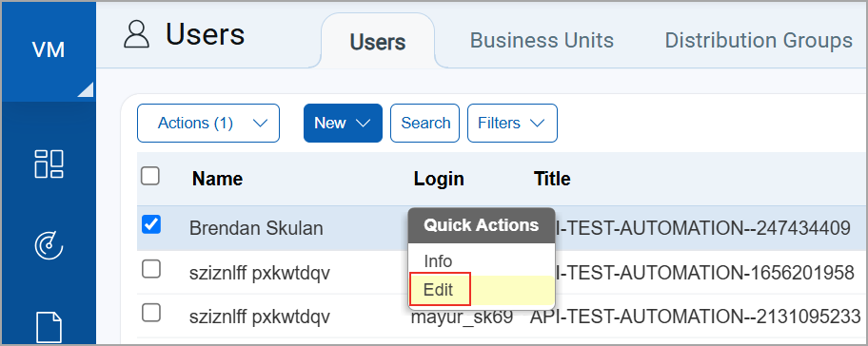Screen dimensions: 868x346
Task: Switch to the Business Units tab
Action: click(542, 40)
